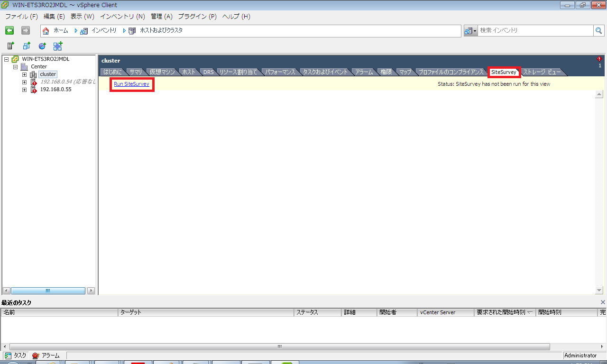Click the Run SiteSurvey link
Image resolution: width=607 pixels, height=364 pixels.
tap(131, 84)
